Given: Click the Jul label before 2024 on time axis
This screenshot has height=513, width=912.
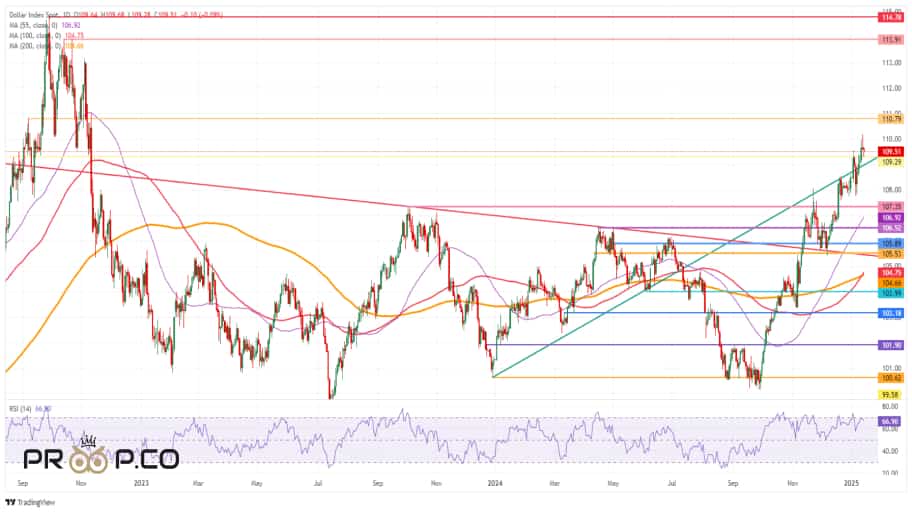Looking at the screenshot, I should 318,483.
